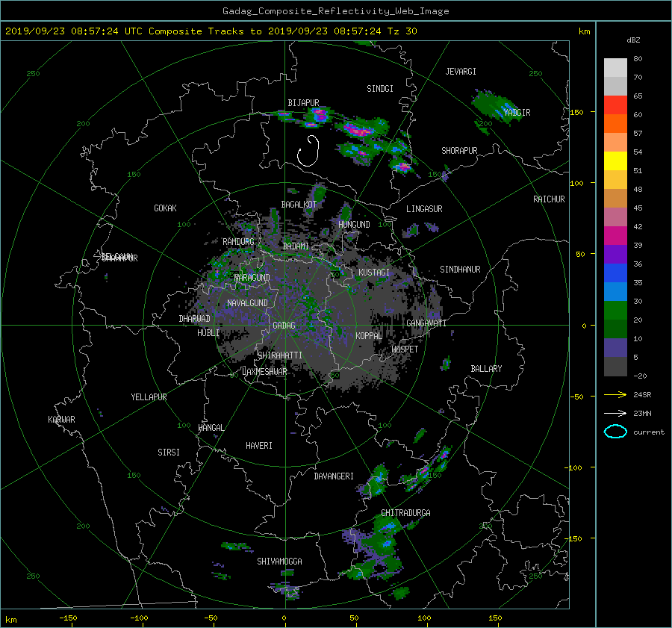Click the KARWAR label
Image resolution: width=672 pixels, height=628 pixels.
pos(62,420)
